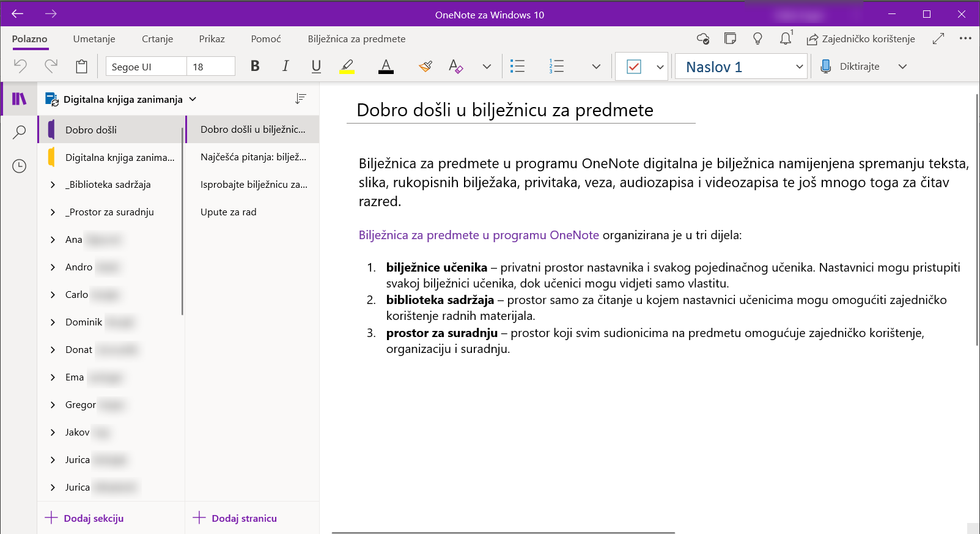Viewport: 980px width, 534px height.
Task: Click the Back arrow in title bar
Action: (x=17, y=13)
